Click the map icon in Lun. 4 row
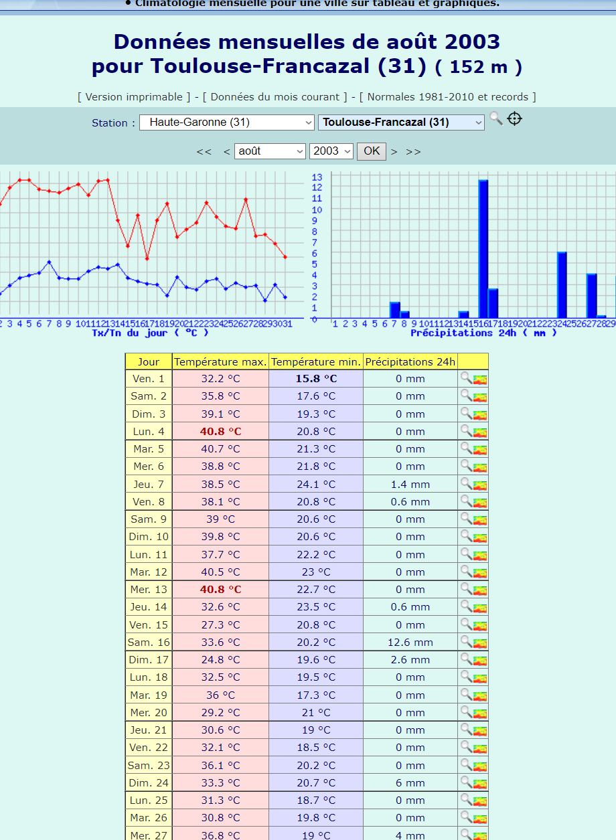616x840 pixels. (x=480, y=432)
